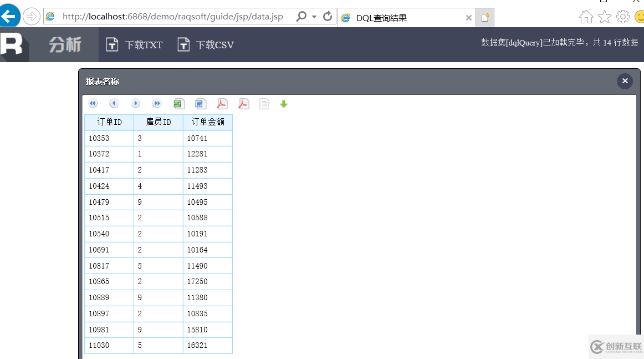Click the 雇员ID column header
This screenshot has width=644, height=359.
pyautogui.click(x=159, y=122)
